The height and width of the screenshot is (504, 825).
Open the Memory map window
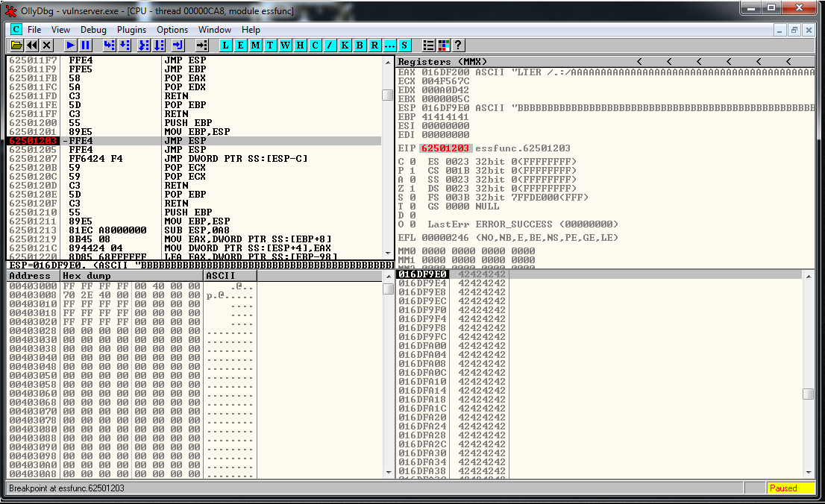tap(255, 45)
